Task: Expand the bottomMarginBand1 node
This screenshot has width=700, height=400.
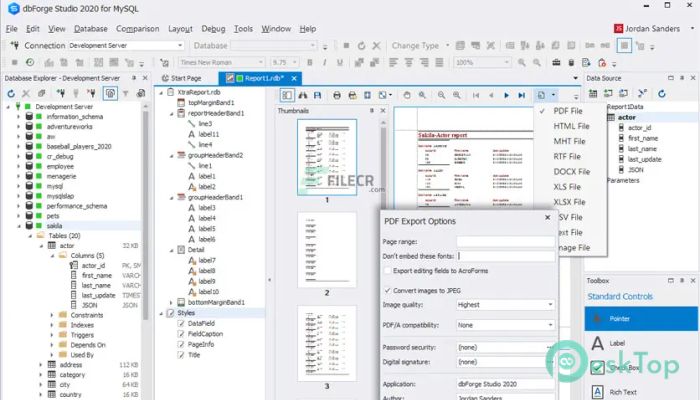Action: tap(171, 303)
